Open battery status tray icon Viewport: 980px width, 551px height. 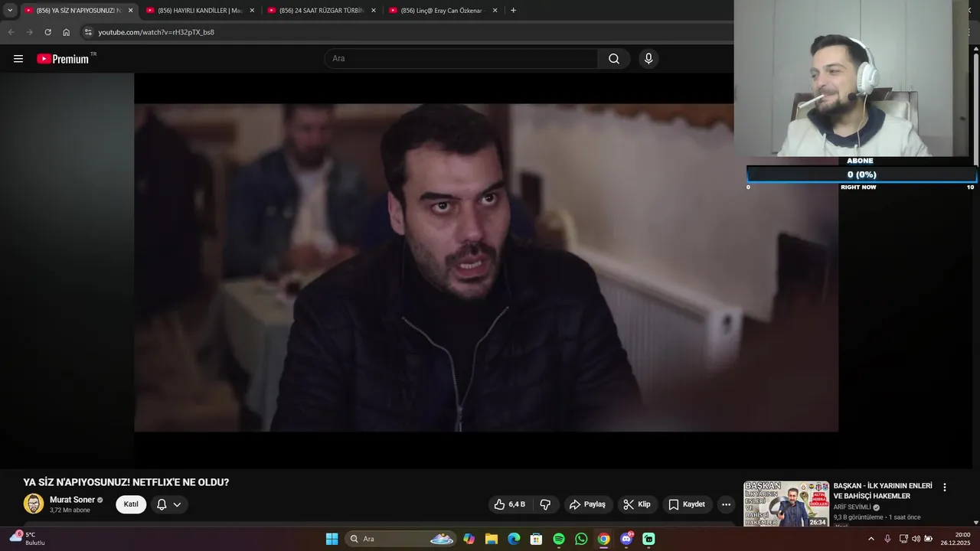[x=928, y=539]
